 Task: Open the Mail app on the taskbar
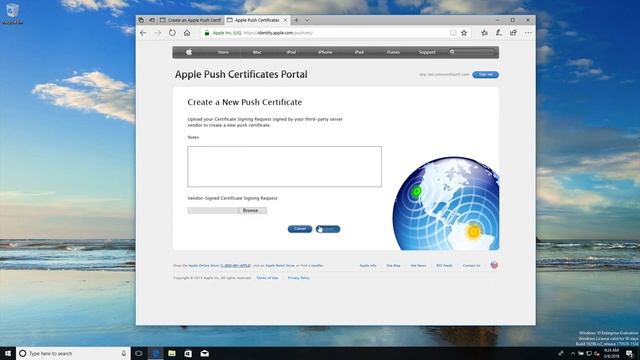pyautogui.click(x=204, y=353)
